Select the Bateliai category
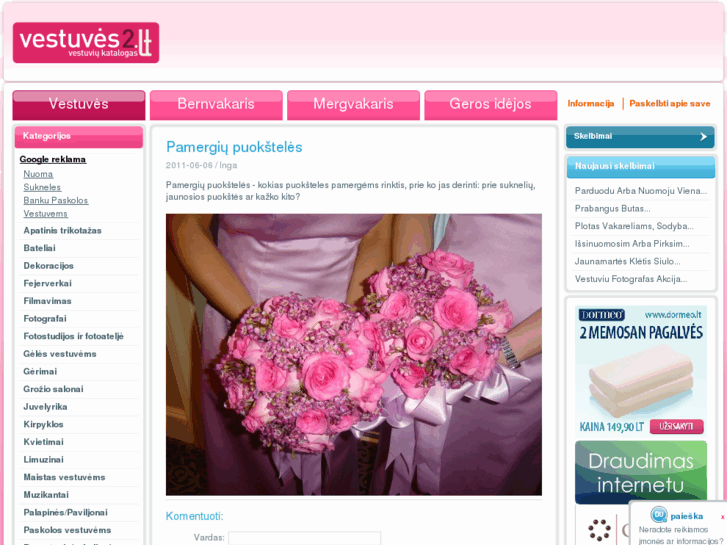This screenshot has height=545, width=727. (39, 248)
